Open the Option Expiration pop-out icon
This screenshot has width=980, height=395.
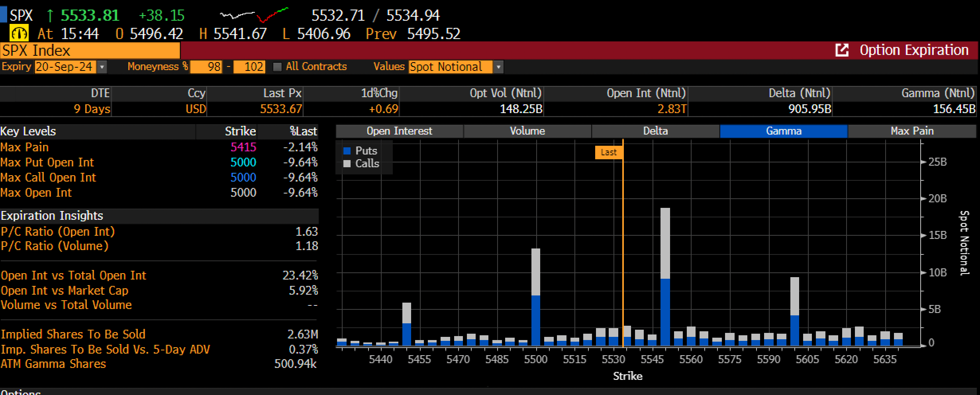pos(842,50)
